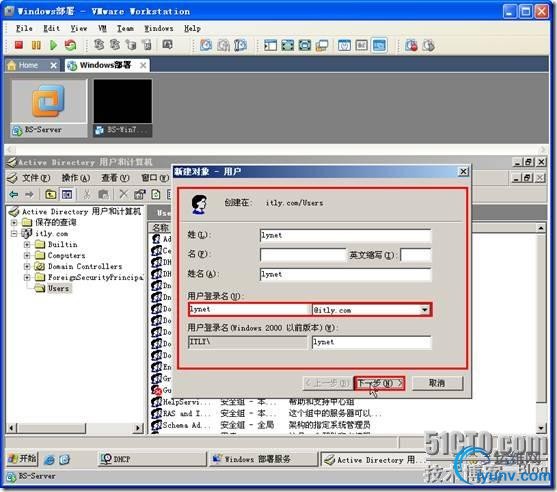Select the BS-Win7 VM thumbnail
This screenshot has height=492, width=557.
tap(123, 108)
